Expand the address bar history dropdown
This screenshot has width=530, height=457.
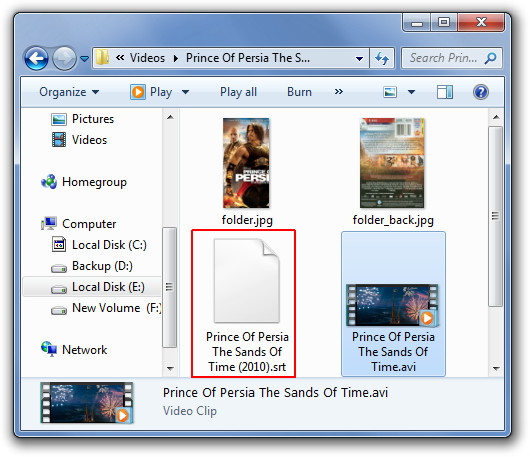pyautogui.click(x=359, y=58)
